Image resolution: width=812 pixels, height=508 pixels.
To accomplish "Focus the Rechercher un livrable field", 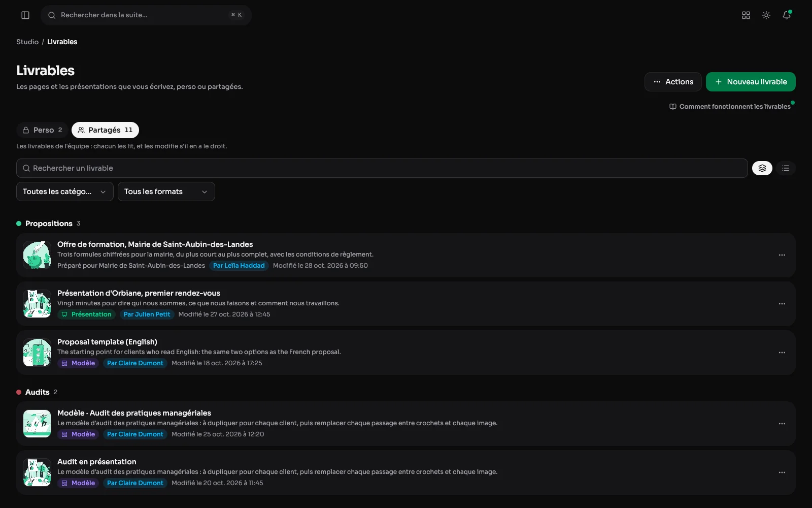I will [382, 168].
